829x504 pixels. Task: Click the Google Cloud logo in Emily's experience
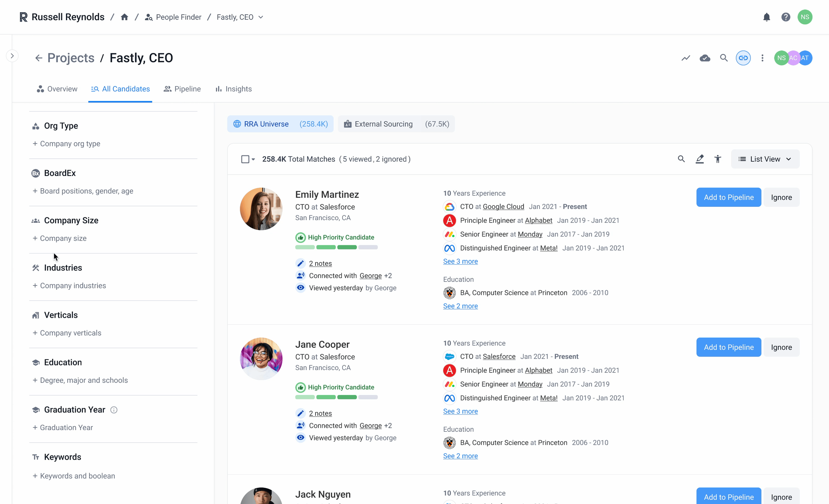click(450, 206)
